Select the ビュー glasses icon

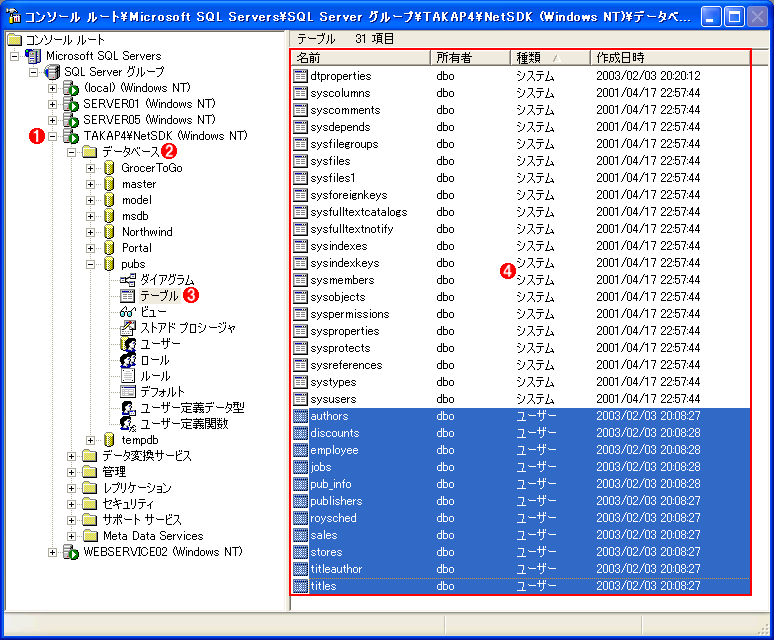[127, 312]
